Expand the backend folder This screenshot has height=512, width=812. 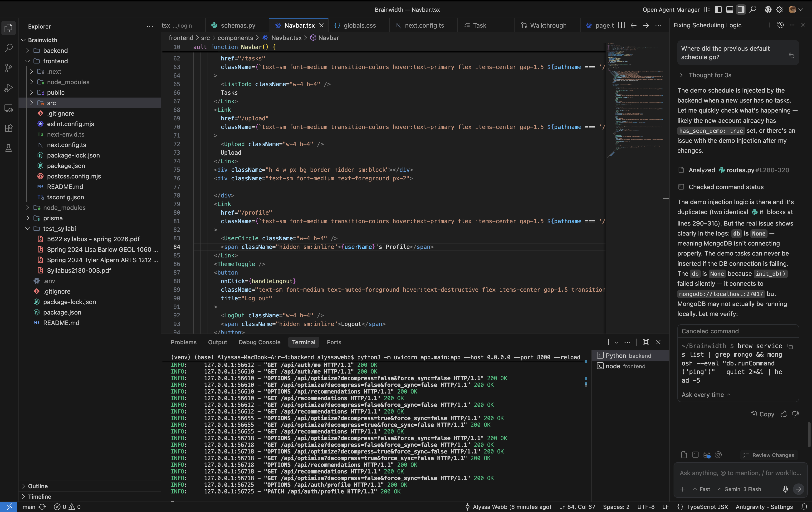55,51
